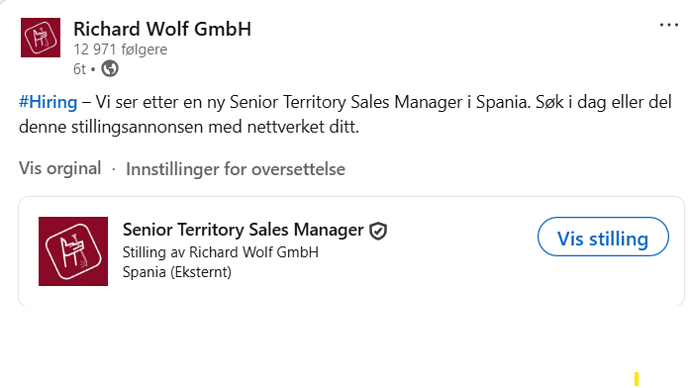The height and width of the screenshot is (388, 690).
Task: Click the globe public visibility icon
Action: [x=110, y=69]
